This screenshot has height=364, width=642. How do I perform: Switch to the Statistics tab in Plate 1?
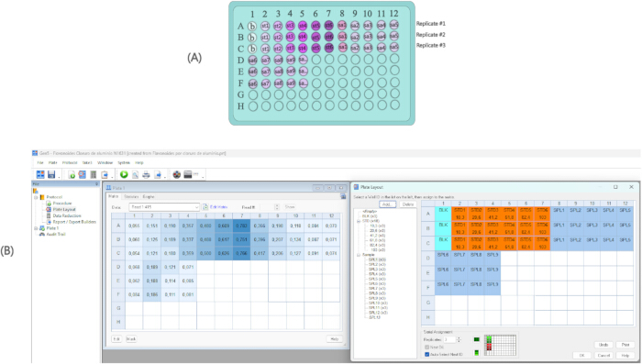tap(131, 197)
